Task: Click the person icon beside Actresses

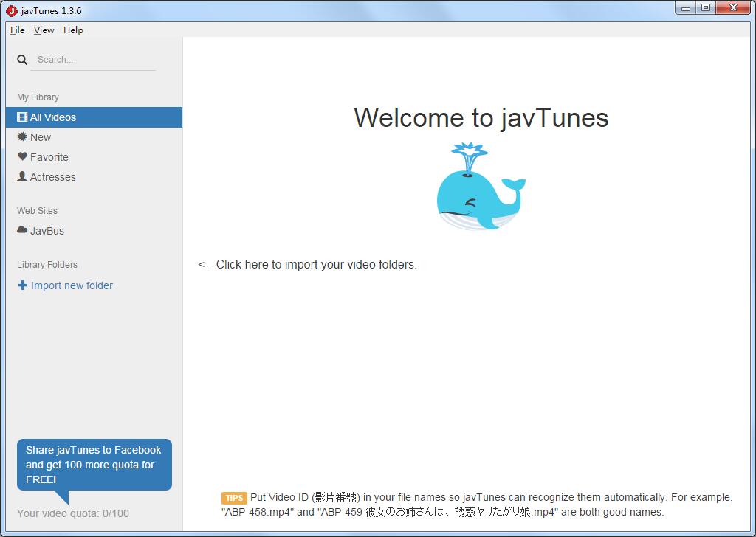Action: [22, 176]
